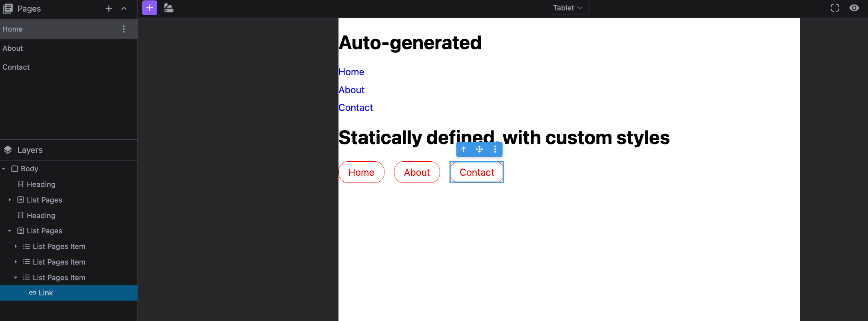
Task: Click the Pages panel icon
Action: tap(8, 8)
